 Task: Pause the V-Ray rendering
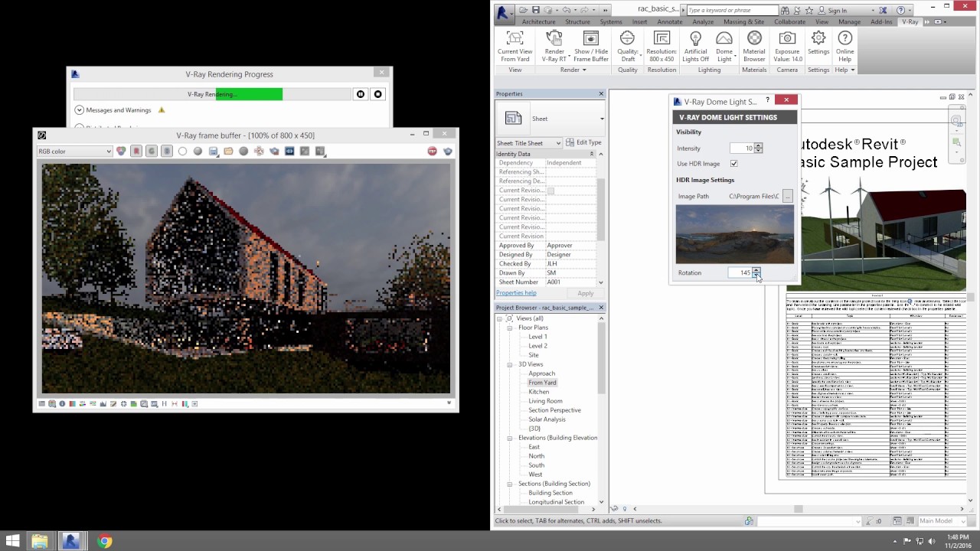[x=361, y=94]
